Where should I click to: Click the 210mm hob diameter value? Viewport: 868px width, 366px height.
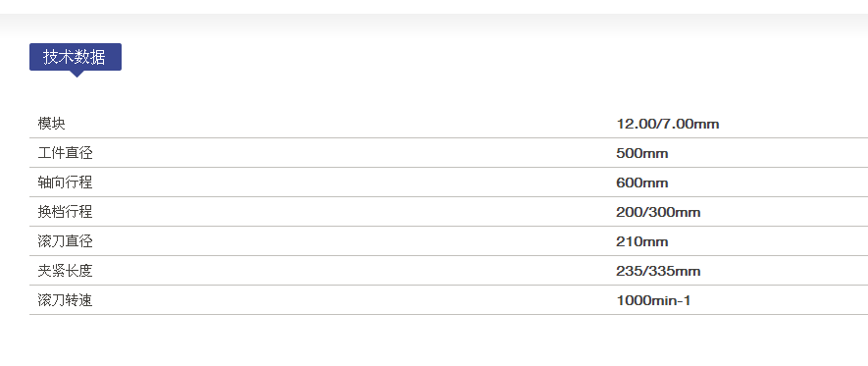coord(642,241)
